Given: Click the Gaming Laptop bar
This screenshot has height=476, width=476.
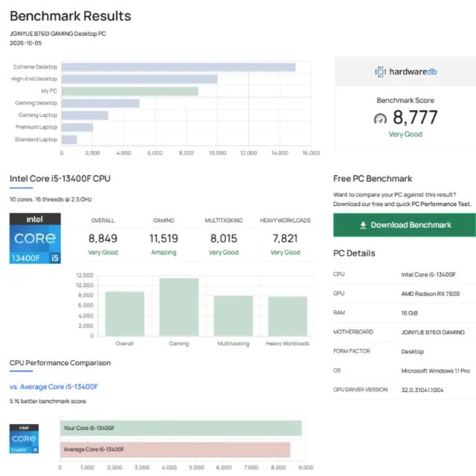Looking at the screenshot, I should (x=85, y=115).
